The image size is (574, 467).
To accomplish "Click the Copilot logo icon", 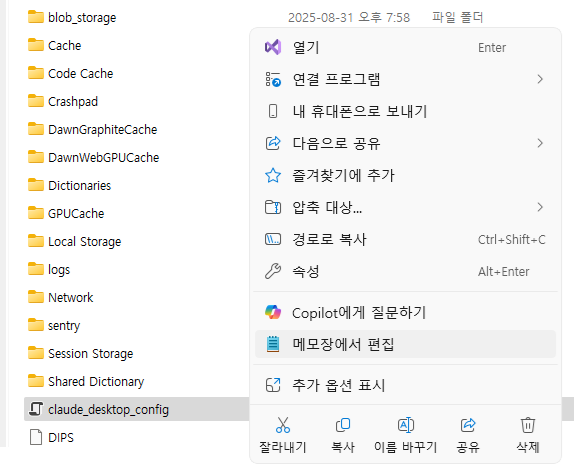I will [273, 312].
